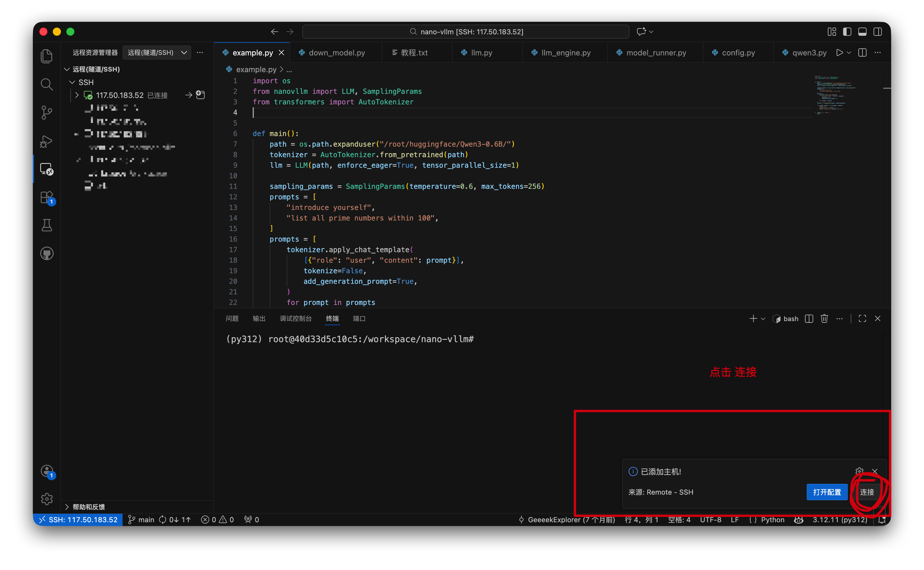Click the 打开配置 button
This screenshot has width=924, height=570.
[827, 492]
